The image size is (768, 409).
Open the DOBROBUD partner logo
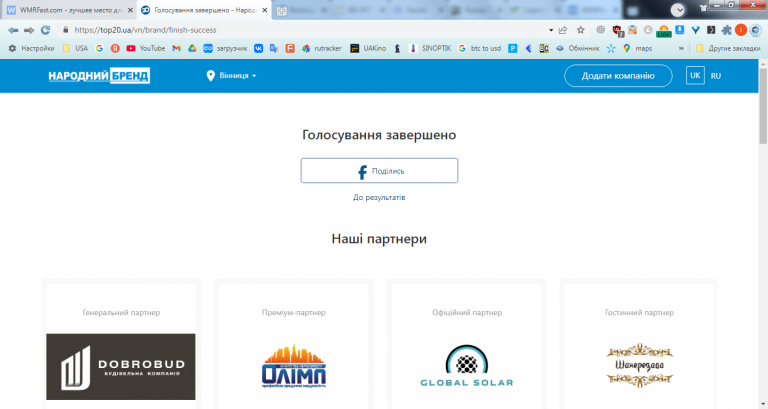click(121, 366)
